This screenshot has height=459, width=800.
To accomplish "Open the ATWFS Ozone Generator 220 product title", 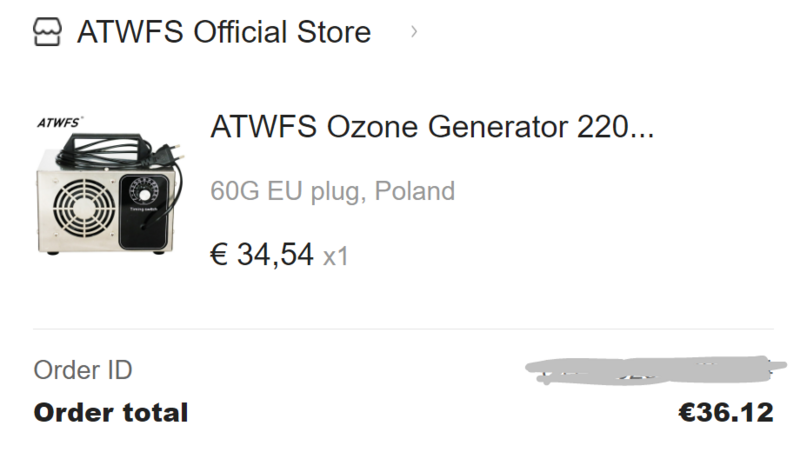I will point(432,127).
